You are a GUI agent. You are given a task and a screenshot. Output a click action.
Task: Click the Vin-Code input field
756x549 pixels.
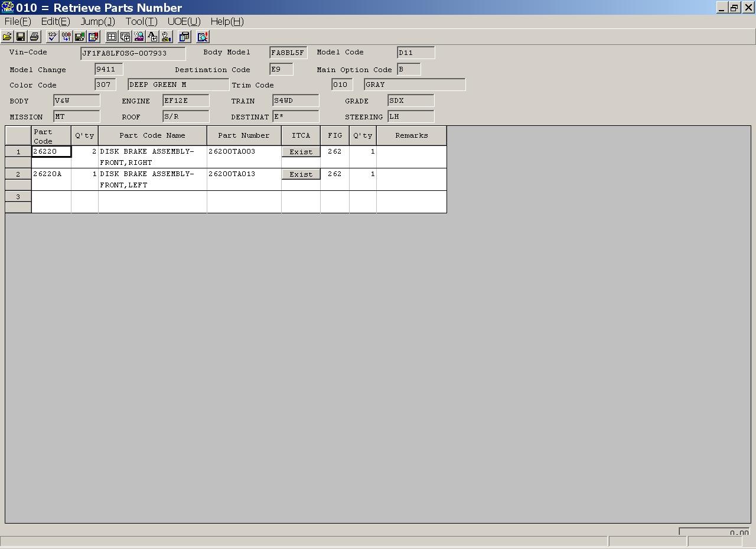click(x=133, y=53)
